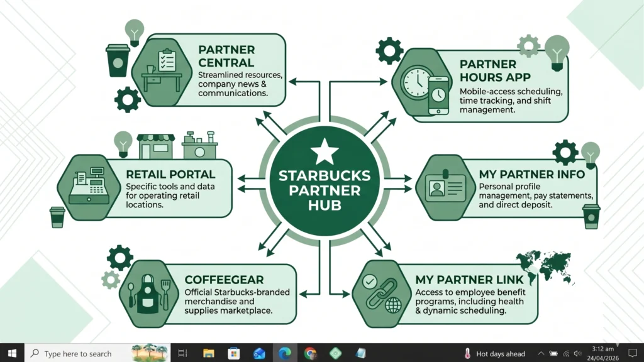Open the Windows Start menu
This screenshot has width=644, height=362.
tap(12, 353)
